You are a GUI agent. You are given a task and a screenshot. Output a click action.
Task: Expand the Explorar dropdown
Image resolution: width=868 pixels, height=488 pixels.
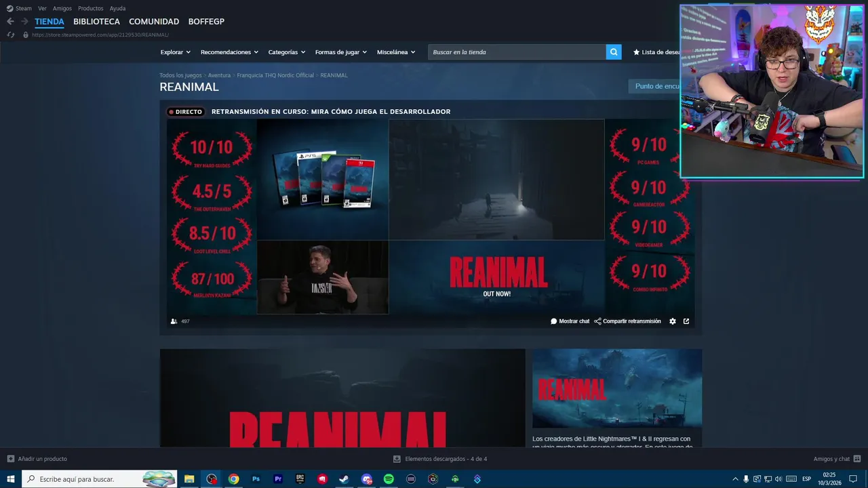point(176,52)
